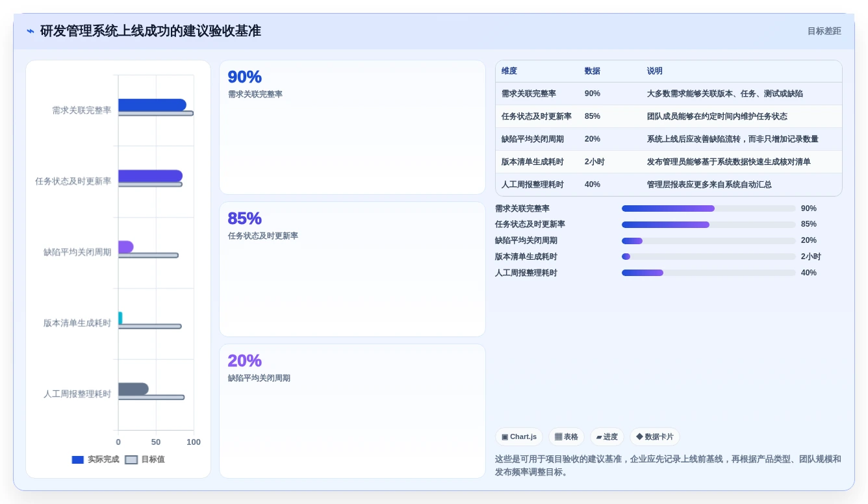Viewport: 868px width, 504px height.
Task: Click the 40% value in table
Action: click(x=593, y=184)
